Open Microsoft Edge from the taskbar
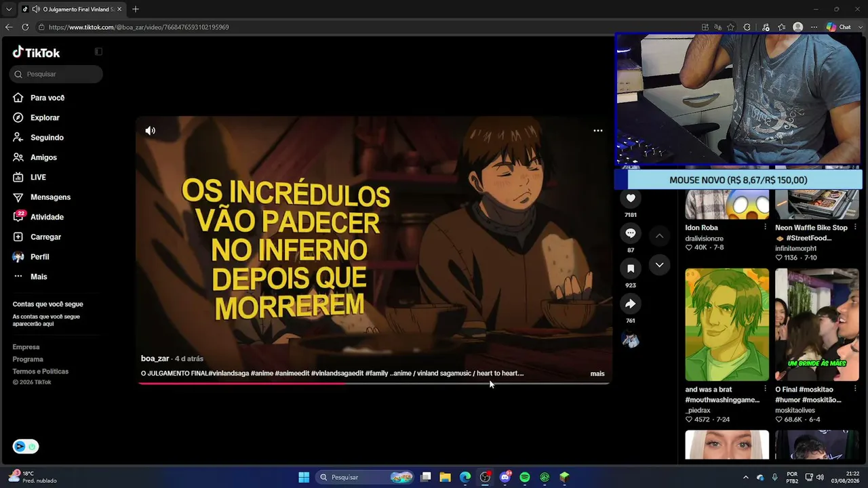The width and height of the screenshot is (868, 488). [x=465, y=477]
